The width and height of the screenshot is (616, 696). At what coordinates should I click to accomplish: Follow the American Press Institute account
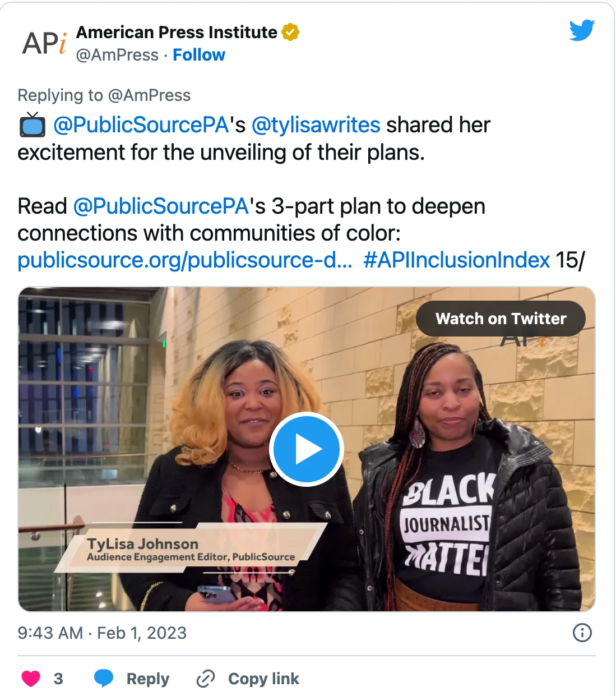click(199, 55)
